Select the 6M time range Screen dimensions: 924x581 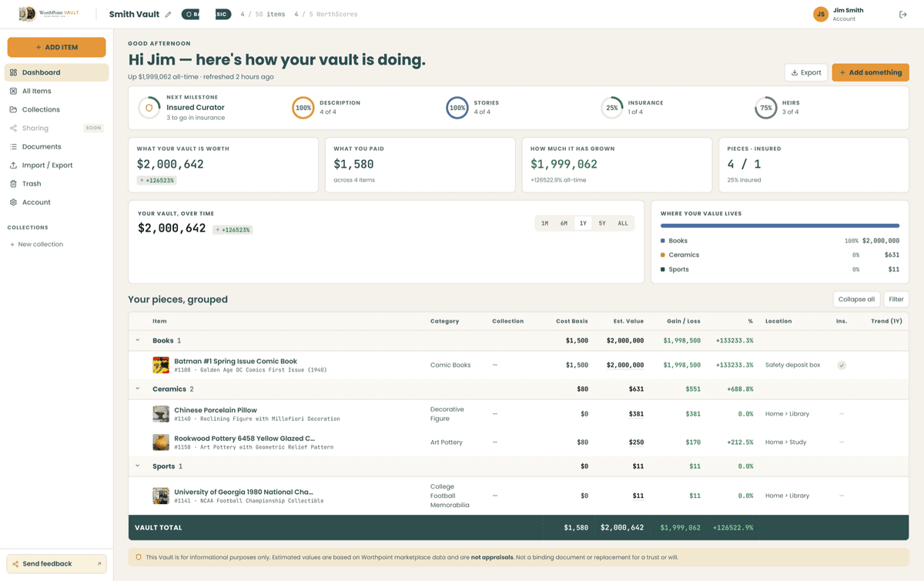(564, 223)
